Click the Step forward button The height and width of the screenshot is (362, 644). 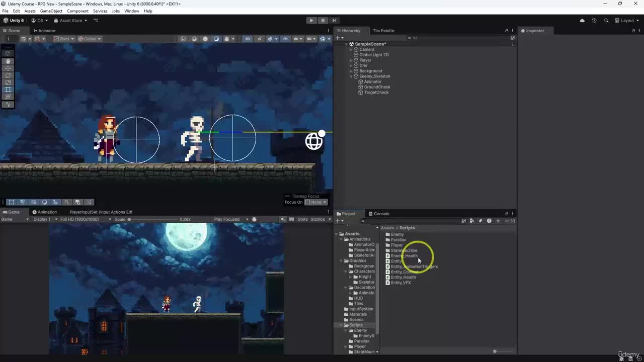(x=334, y=21)
